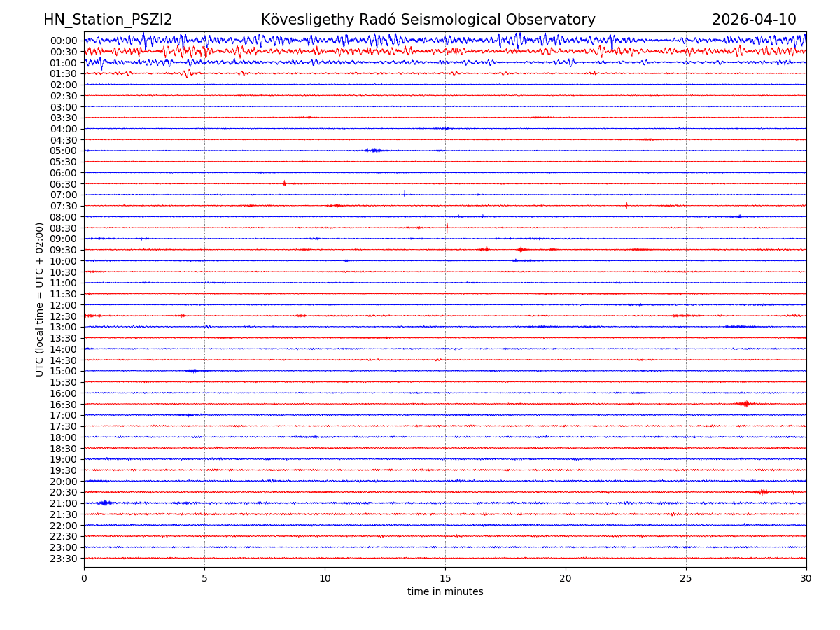Click the HN_Station_PSZI2 station label
Screen dimensions: 840x630
108,20
